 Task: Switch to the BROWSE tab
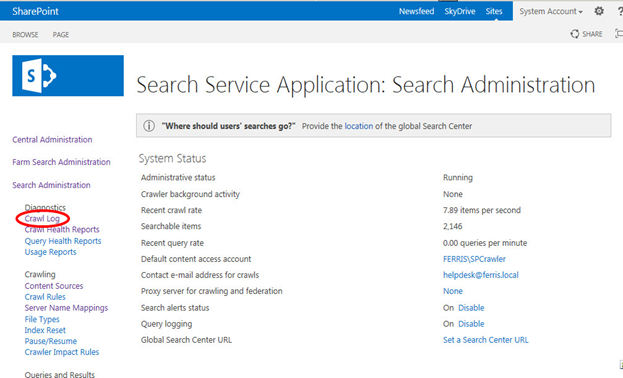coord(25,35)
